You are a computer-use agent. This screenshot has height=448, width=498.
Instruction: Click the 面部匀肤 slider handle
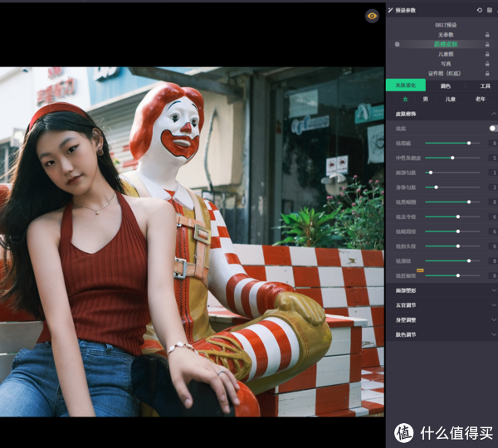point(431,173)
